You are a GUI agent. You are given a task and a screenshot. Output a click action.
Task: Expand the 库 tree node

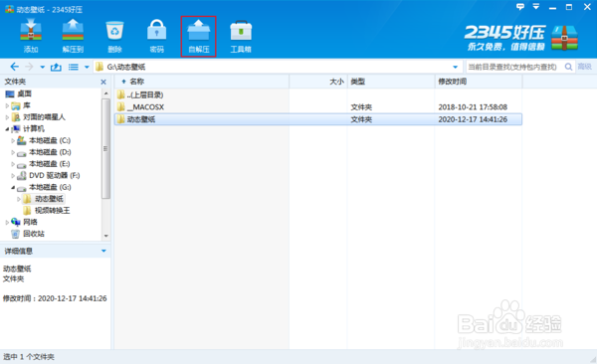tap(7, 105)
